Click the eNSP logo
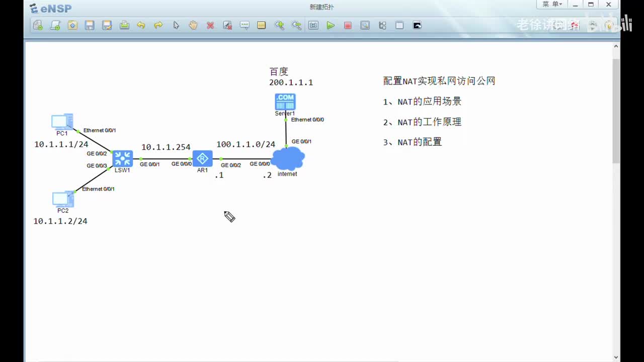The image size is (644, 362). click(50, 8)
